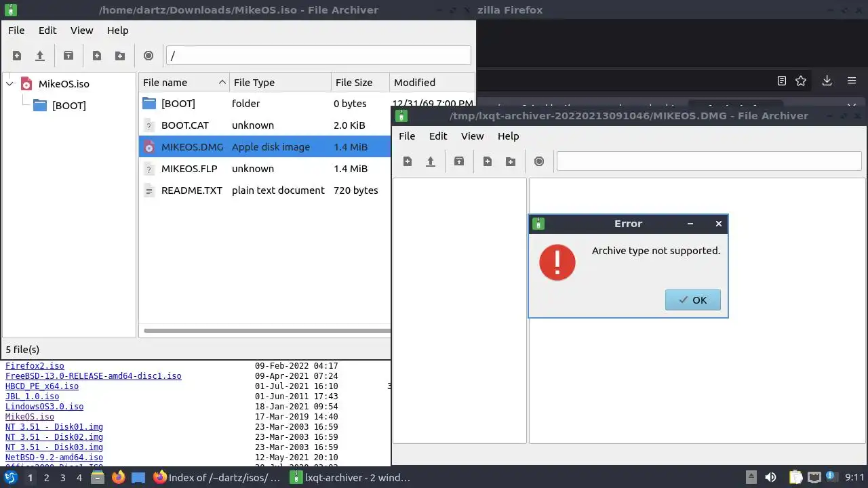Open Help menu in MikeOS.iso window
The image size is (868, 488).
point(117,30)
